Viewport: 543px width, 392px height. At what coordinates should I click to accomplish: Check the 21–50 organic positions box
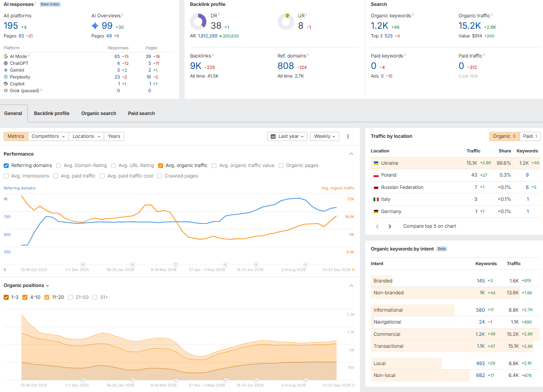[71, 298]
